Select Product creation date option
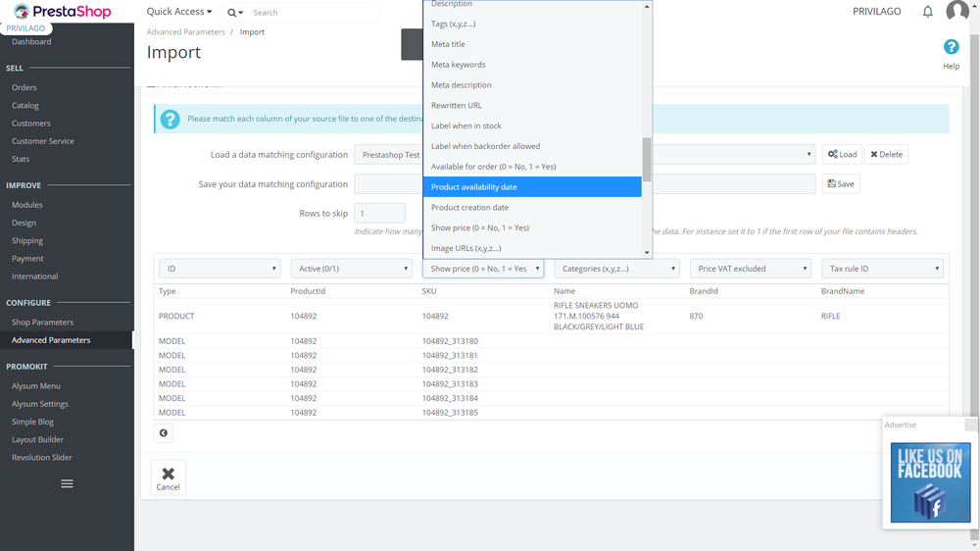The width and height of the screenshot is (980, 551). (x=532, y=207)
